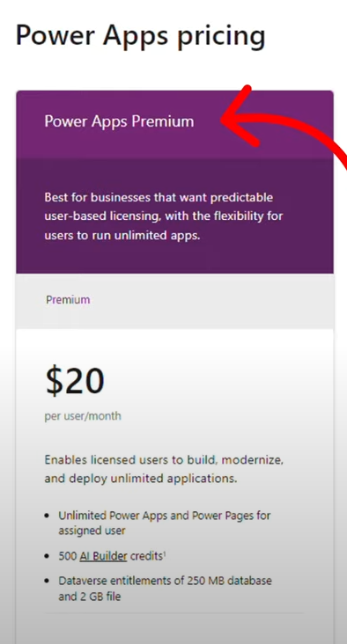Click the per user/month label
The height and width of the screenshot is (644, 347).
[x=83, y=416]
